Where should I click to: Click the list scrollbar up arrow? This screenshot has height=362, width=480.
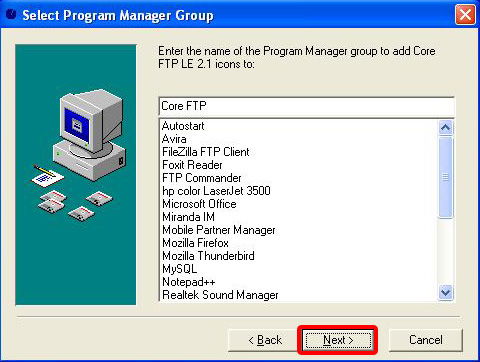(x=446, y=127)
